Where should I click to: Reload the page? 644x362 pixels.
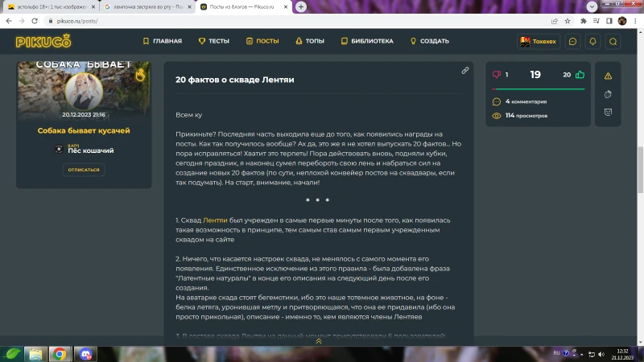coord(35,21)
